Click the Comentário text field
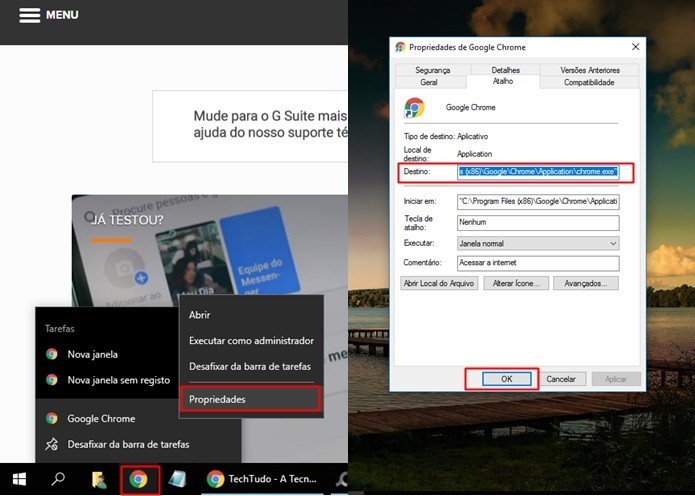This screenshot has height=496, width=695. tap(538, 263)
